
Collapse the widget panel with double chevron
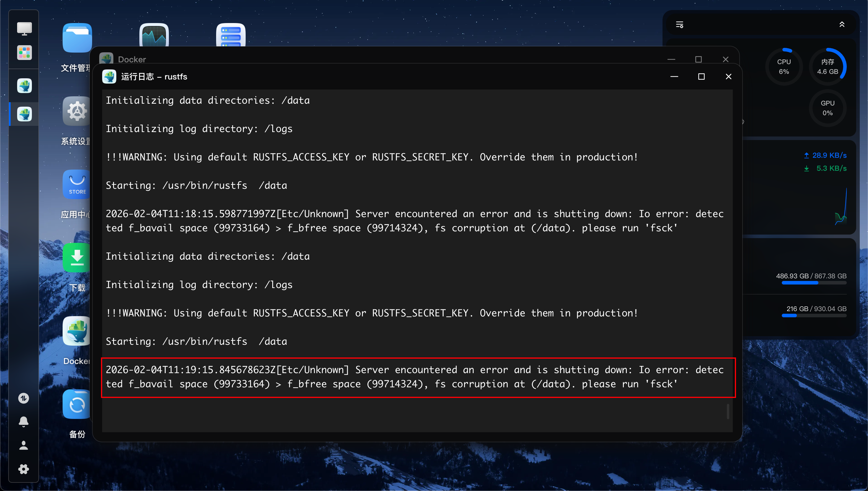pos(842,24)
